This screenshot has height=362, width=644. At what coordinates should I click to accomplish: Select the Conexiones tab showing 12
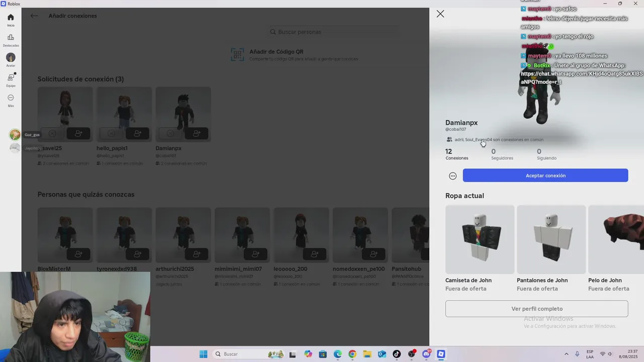(456, 154)
